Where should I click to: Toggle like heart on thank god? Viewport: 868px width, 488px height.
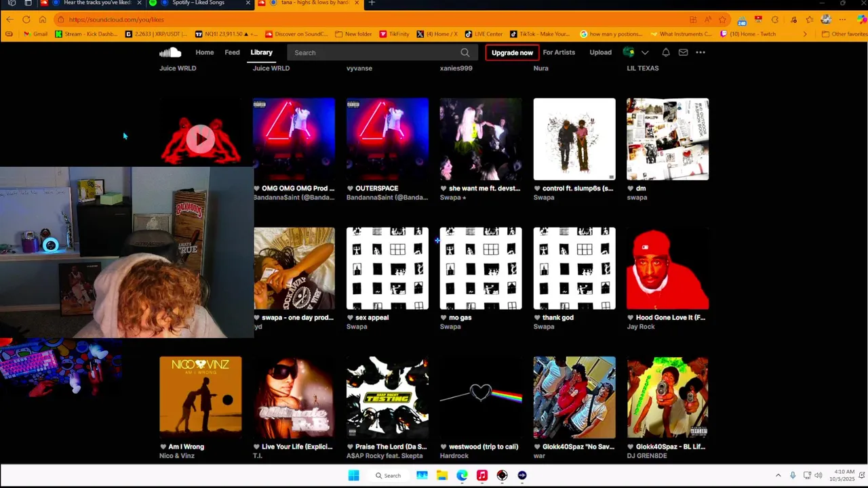point(537,317)
